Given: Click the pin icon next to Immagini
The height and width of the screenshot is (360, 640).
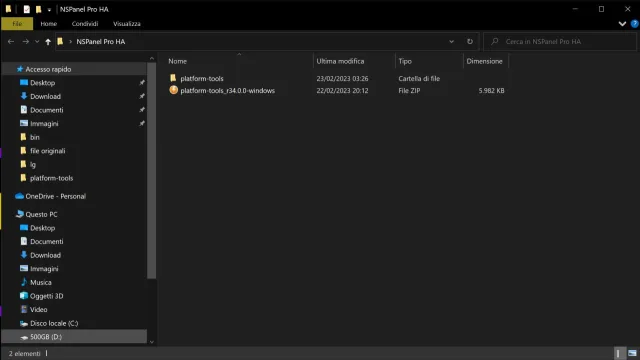Looking at the screenshot, I should [142, 124].
